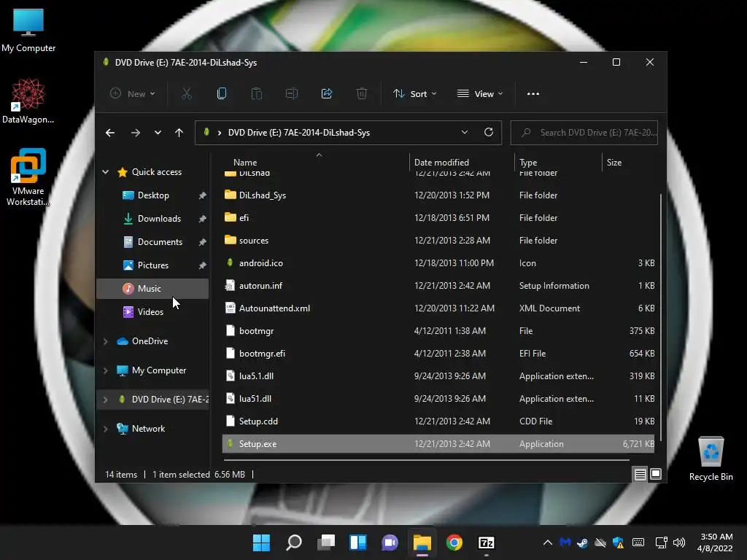Select the efi folder
This screenshot has width=747, height=560.
(438, 217)
